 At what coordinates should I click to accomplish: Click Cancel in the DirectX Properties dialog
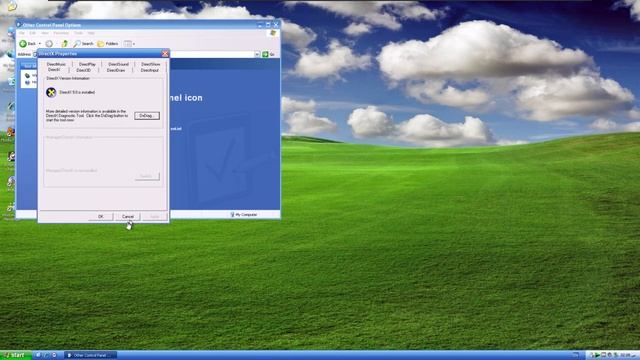[128, 216]
